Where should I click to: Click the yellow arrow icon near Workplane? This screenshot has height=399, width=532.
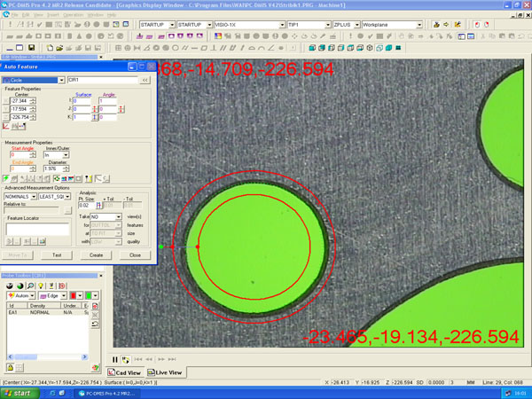coord(446,25)
